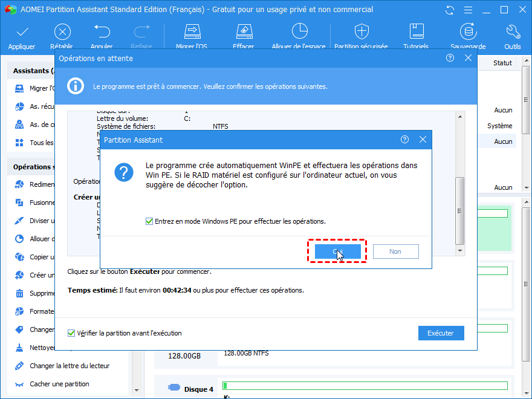
Task: Toggle Vérifier la partition avant l'exécution checkbox
Action: click(71, 333)
